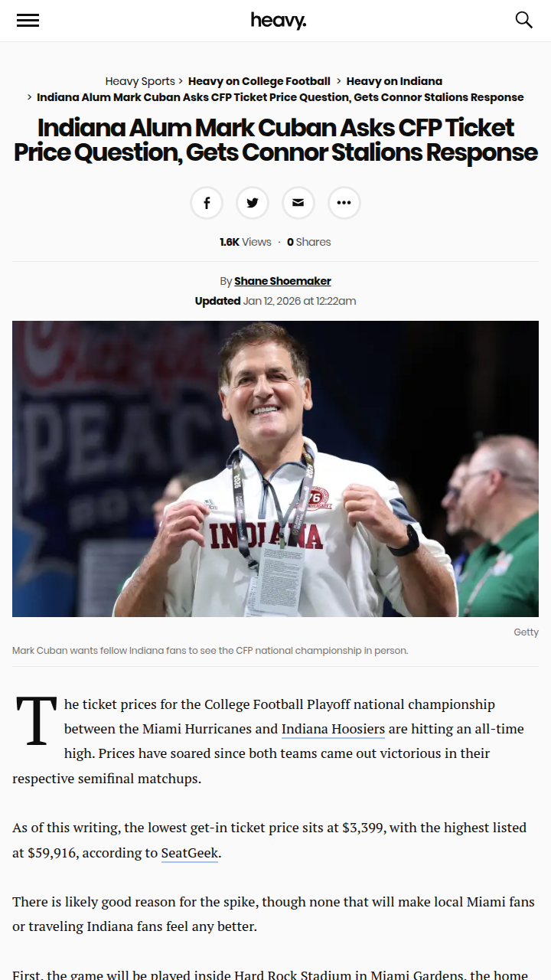Image resolution: width=551 pixels, height=980 pixels.
Task: Open the hamburger navigation menu
Action: click(x=28, y=21)
